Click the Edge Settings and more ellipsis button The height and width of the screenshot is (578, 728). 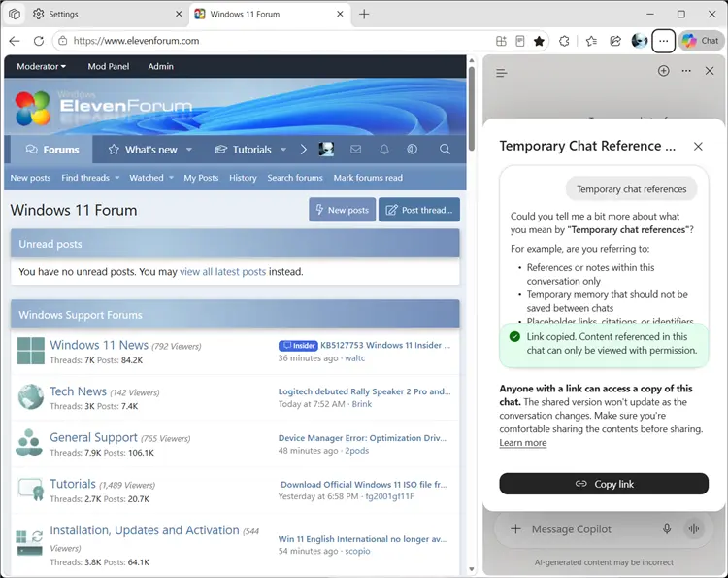coord(664,41)
